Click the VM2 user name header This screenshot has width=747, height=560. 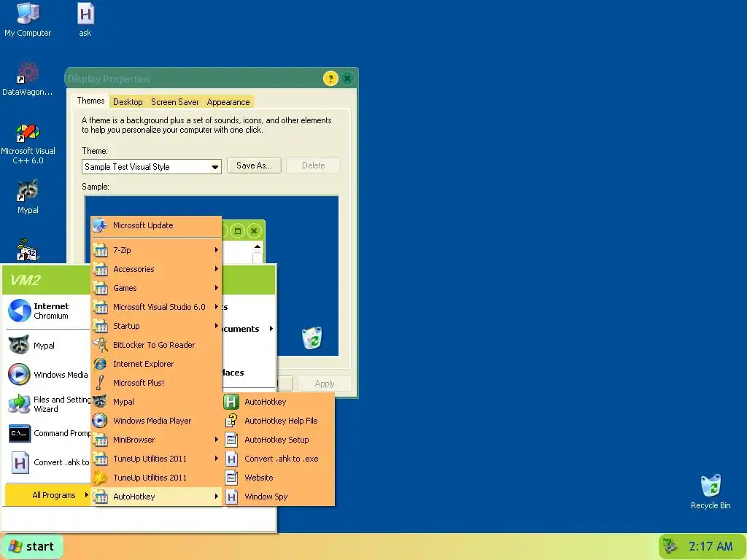pyautogui.click(x=26, y=280)
